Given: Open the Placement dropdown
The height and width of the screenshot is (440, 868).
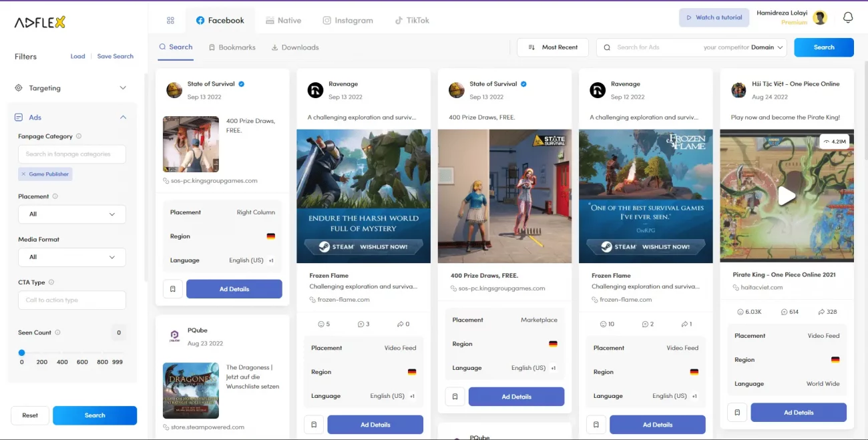Looking at the screenshot, I should [72, 214].
